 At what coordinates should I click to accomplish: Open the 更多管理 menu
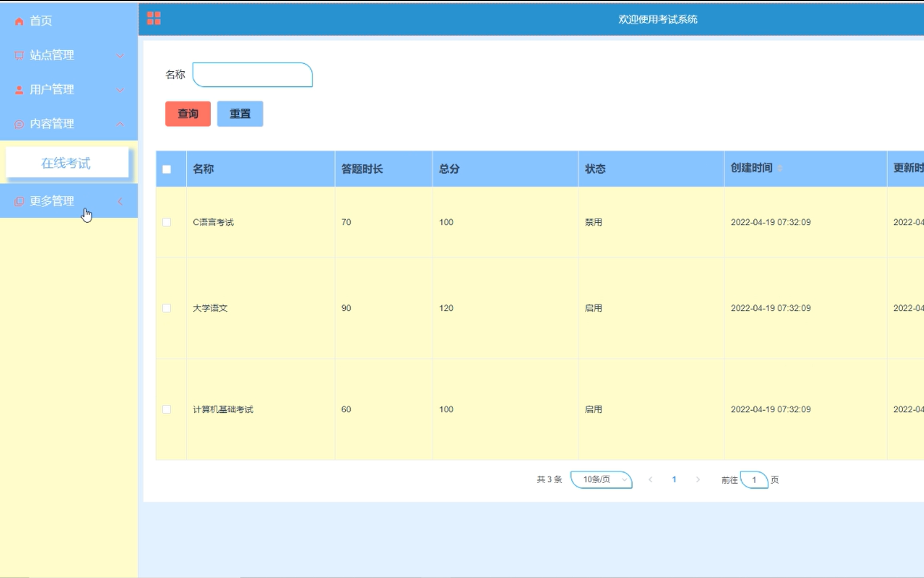pos(69,201)
